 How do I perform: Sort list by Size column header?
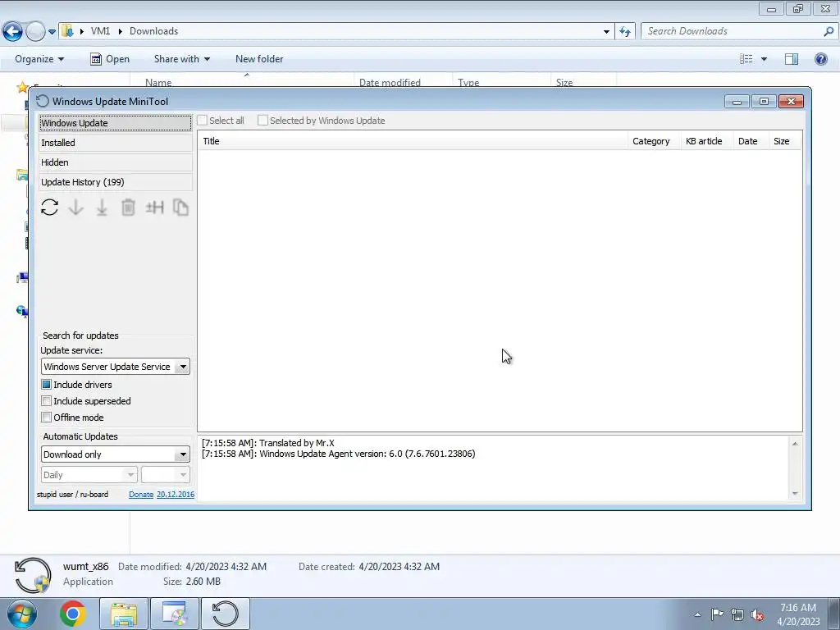[x=783, y=141]
